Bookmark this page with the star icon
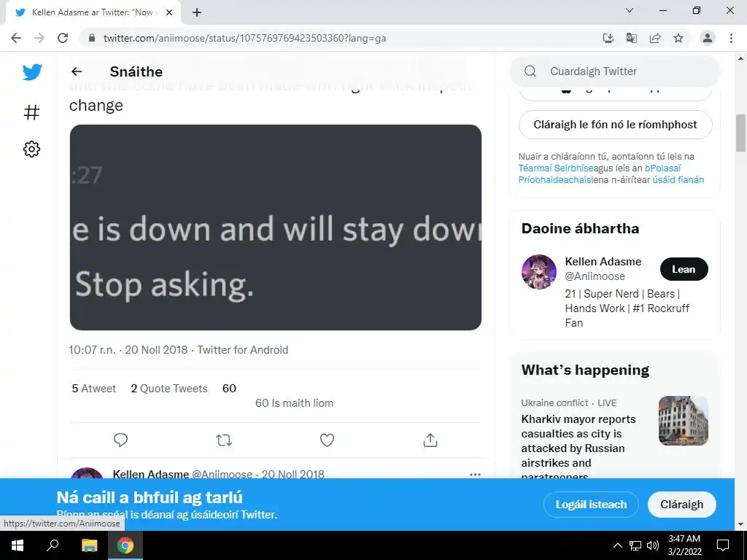Image resolution: width=747 pixels, height=560 pixels. 678,38
